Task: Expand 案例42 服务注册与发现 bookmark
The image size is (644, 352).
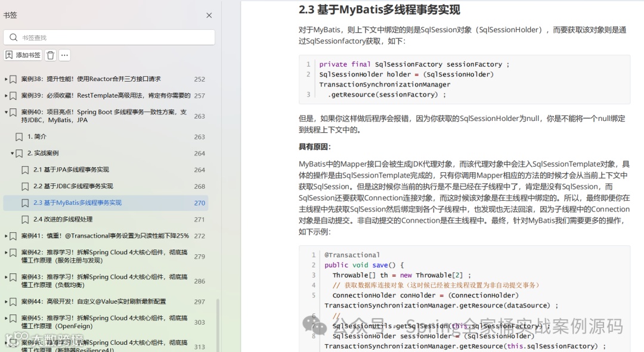Action: click(6, 252)
